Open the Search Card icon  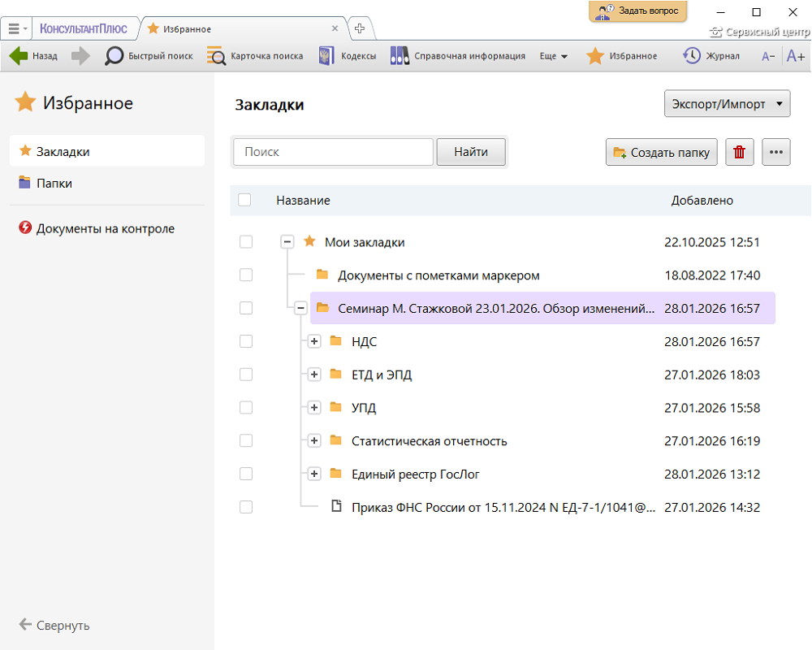point(216,56)
